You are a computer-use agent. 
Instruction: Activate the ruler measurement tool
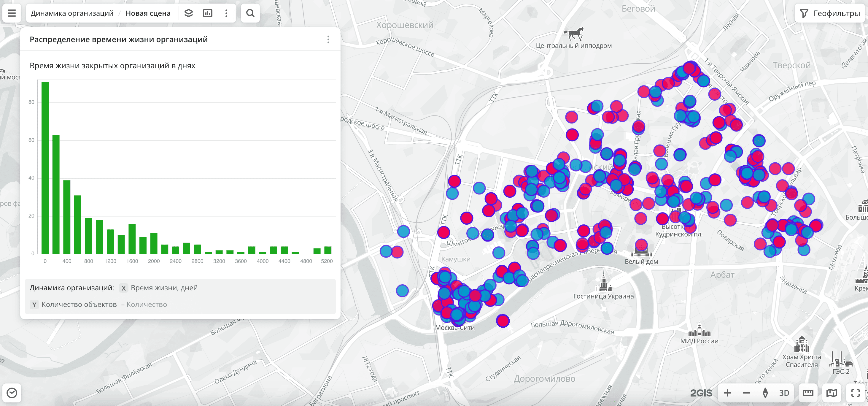click(x=808, y=393)
